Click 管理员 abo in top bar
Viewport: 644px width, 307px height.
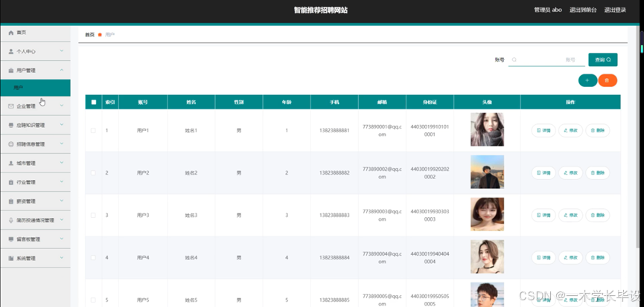[x=548, y=10]
